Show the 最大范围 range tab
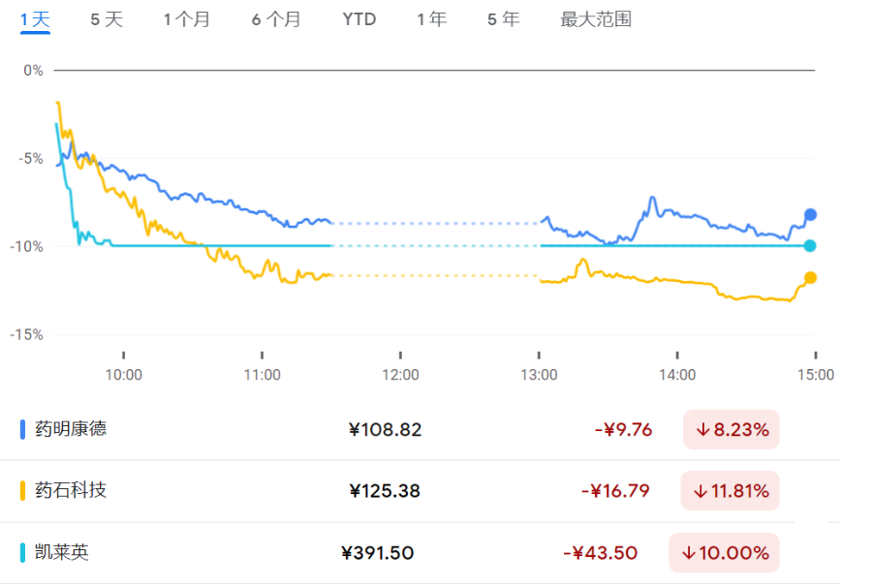 coord(596,19)
